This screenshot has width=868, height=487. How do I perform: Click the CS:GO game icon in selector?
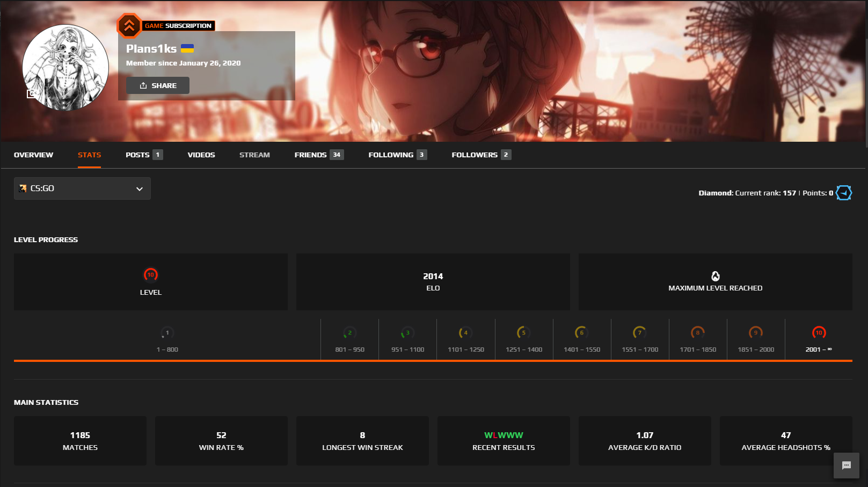point(23,188)
